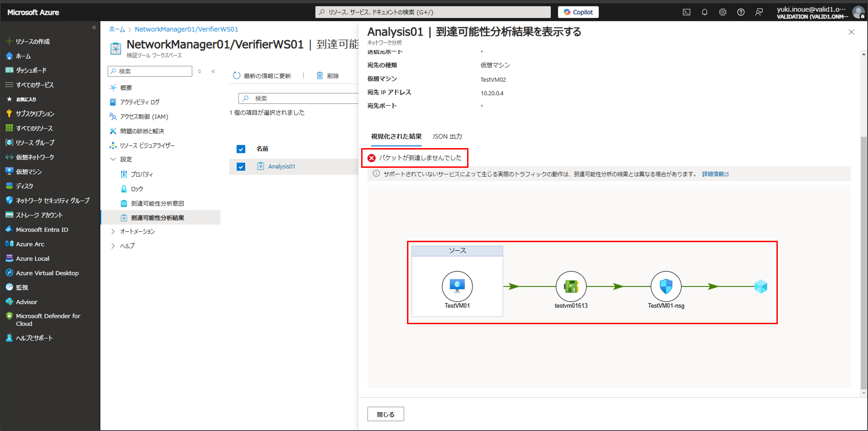868x431 pixels.
Task: Select the TestVM01-nsg node
Action: pos(666,287)
